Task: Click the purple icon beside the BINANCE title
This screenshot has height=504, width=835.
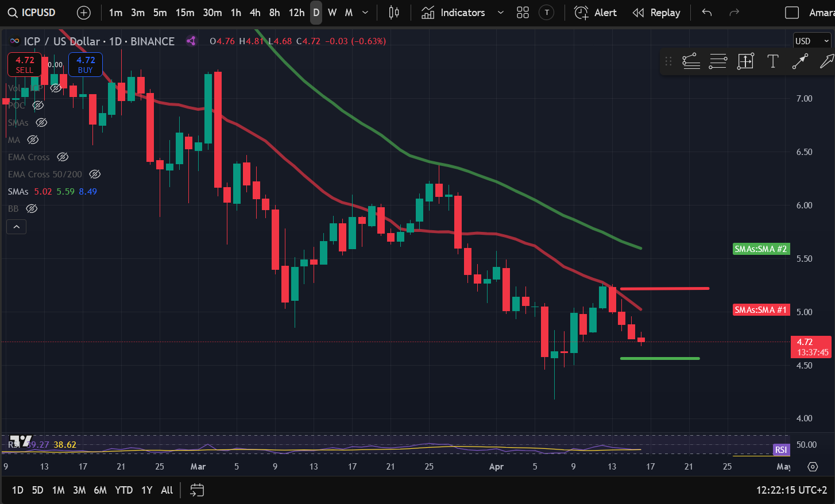Action: click(x=191, y=41)
